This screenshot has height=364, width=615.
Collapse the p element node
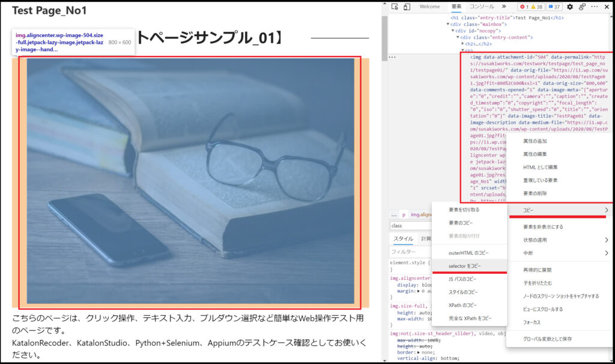pos(463,50)
